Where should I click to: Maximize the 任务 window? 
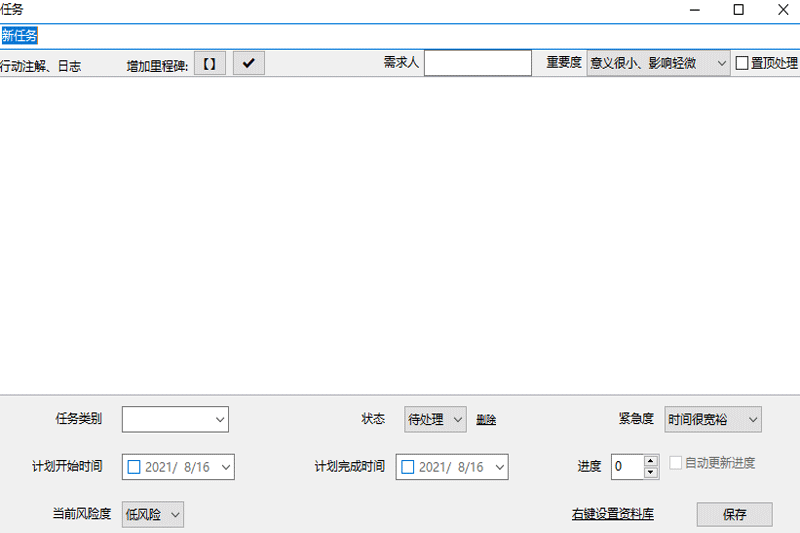coord(738,10)
